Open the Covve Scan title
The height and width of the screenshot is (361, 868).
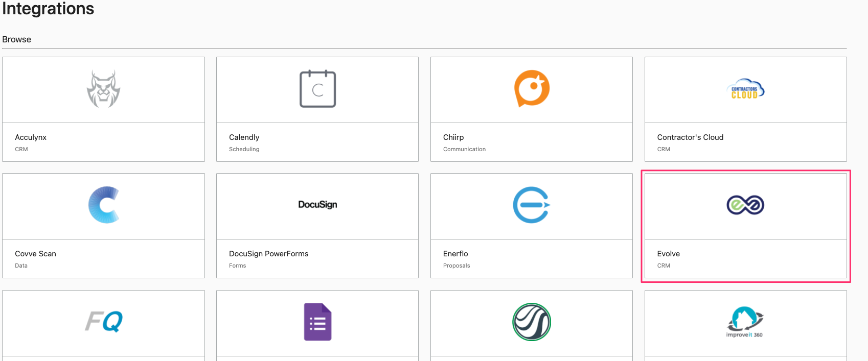tap(35, 254)
